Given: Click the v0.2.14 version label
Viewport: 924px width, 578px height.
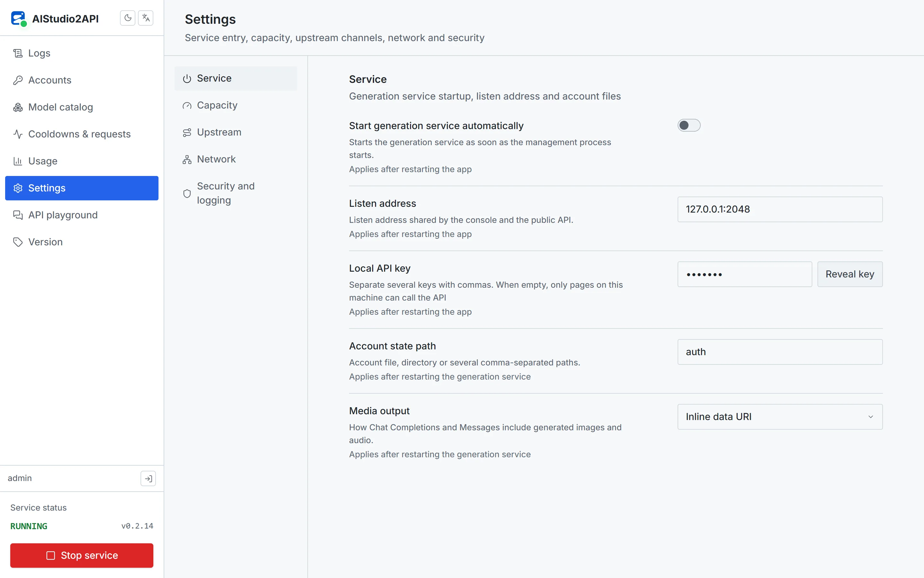Looking at the screenshot, I should (137, 526).
